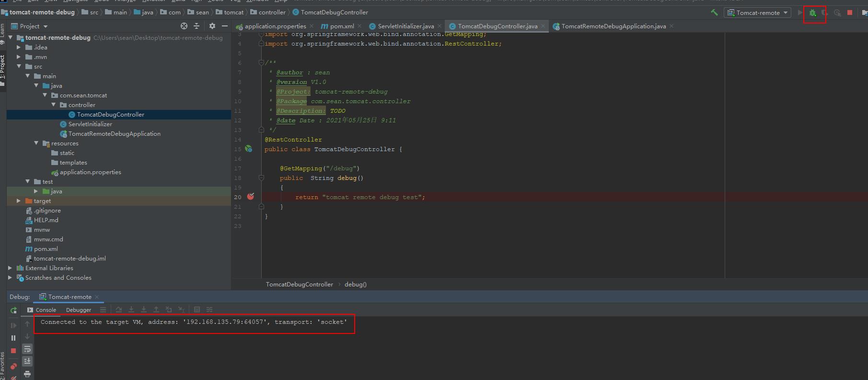Image resolution: width=868 pixels, height=380 pixels.
Task: Pause the program in debug panel
Action: 13,338
